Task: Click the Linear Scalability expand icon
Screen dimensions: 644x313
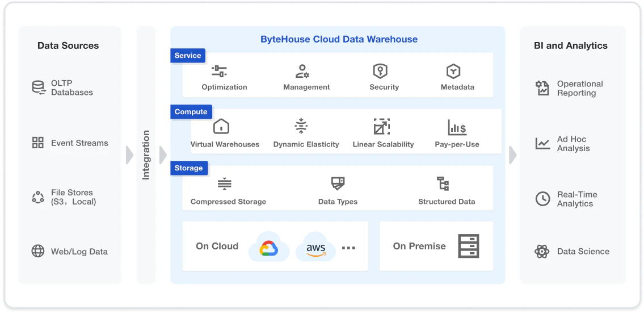Action: (x=381, y=126)
